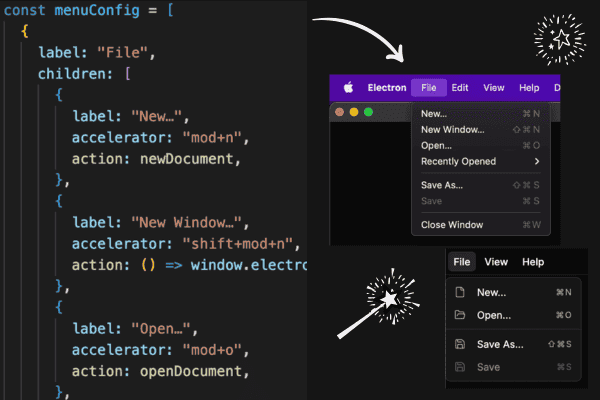Click the File button in the lower custom menu bar

462,262
